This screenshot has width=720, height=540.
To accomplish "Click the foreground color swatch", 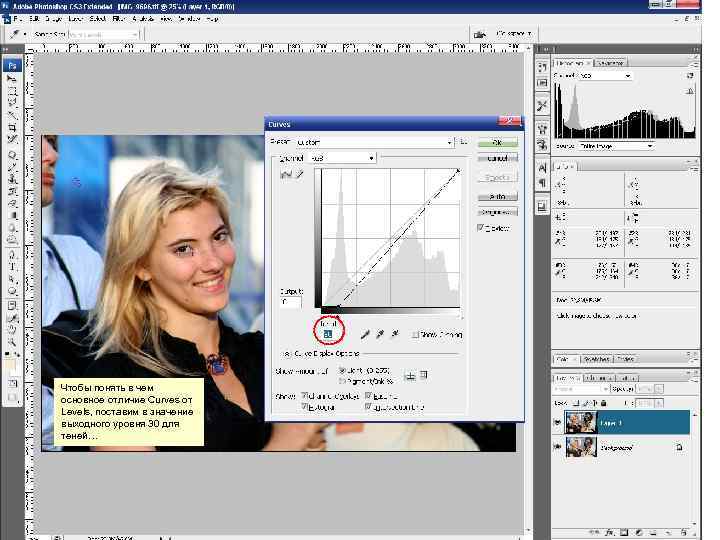I will [9, 366].
